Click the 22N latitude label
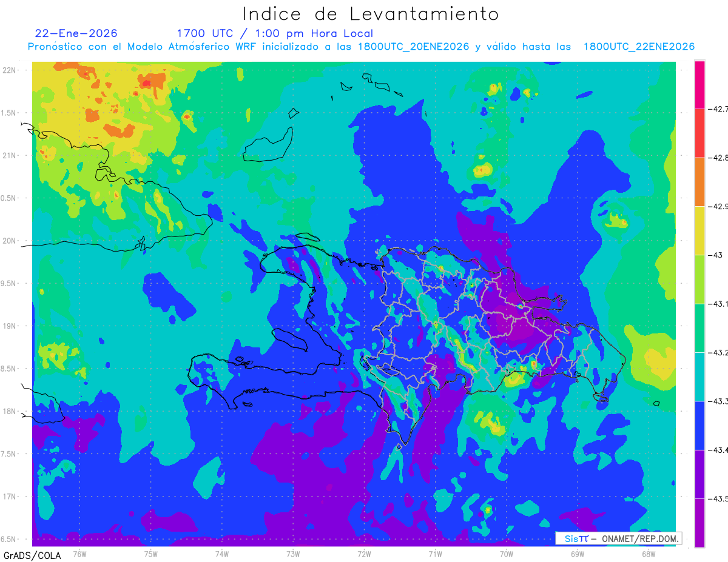 [9, 70]
